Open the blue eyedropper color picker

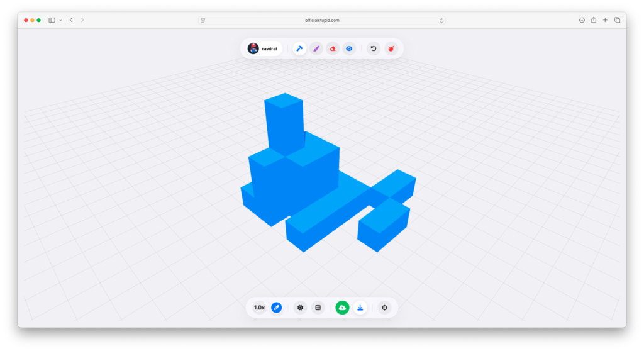(276, 308)
